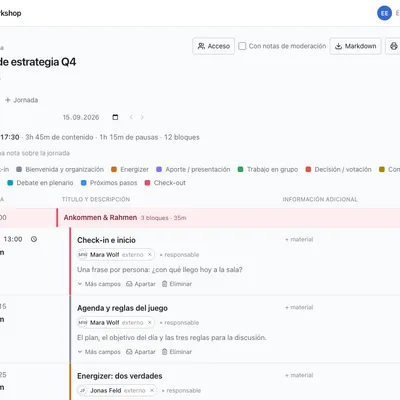This screenshot has width=400, height=400.
Task: Click Eliminar under Agenda y reglas del juego
Action: point(177,352)
